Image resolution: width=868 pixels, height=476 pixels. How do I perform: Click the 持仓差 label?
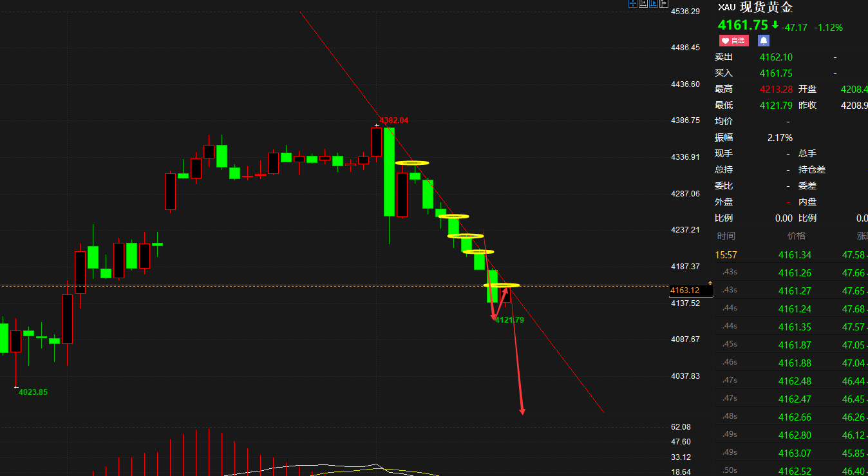click(x=812, y=169)
